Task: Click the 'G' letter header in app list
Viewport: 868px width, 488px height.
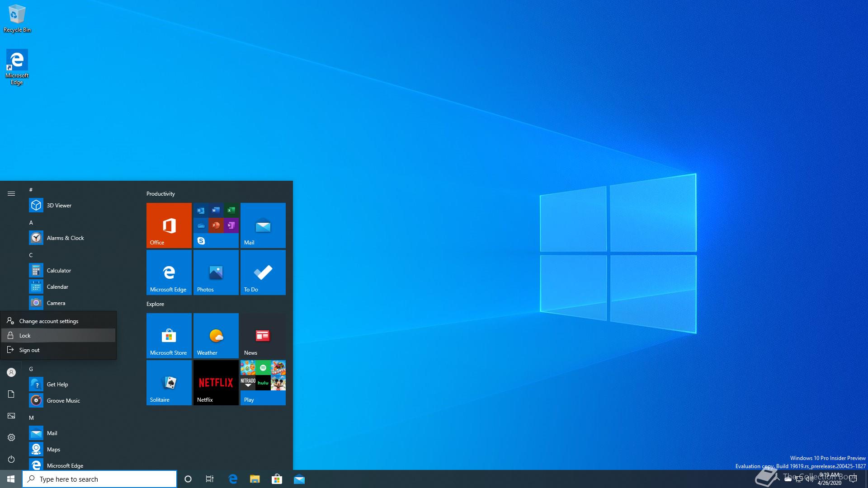Action: coord(31,369)
